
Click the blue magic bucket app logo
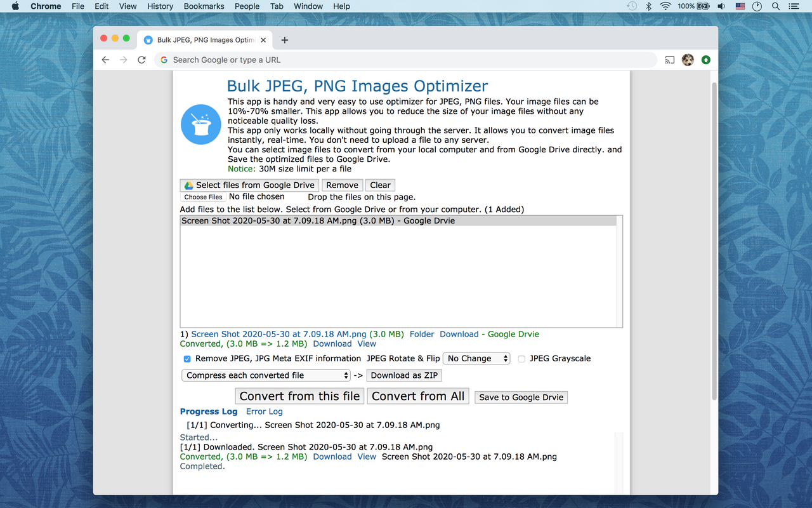[x=200, y=124]
